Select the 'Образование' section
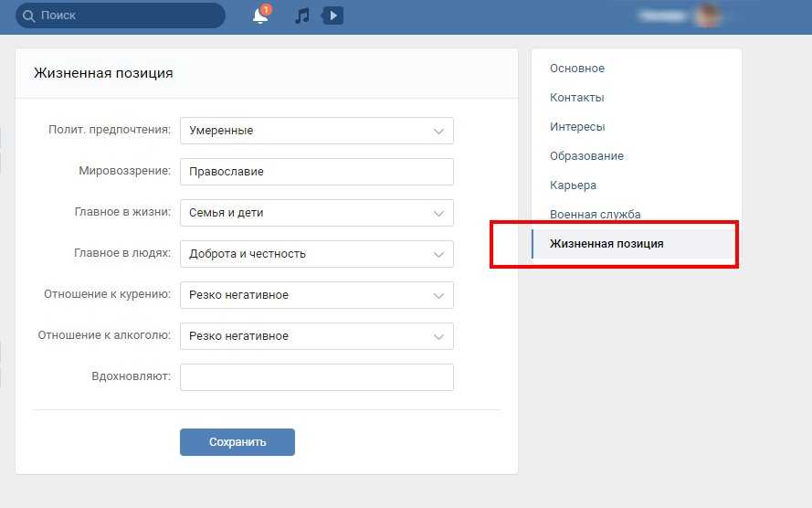Screen dimensions: 812x508 (x=586, y=156)
